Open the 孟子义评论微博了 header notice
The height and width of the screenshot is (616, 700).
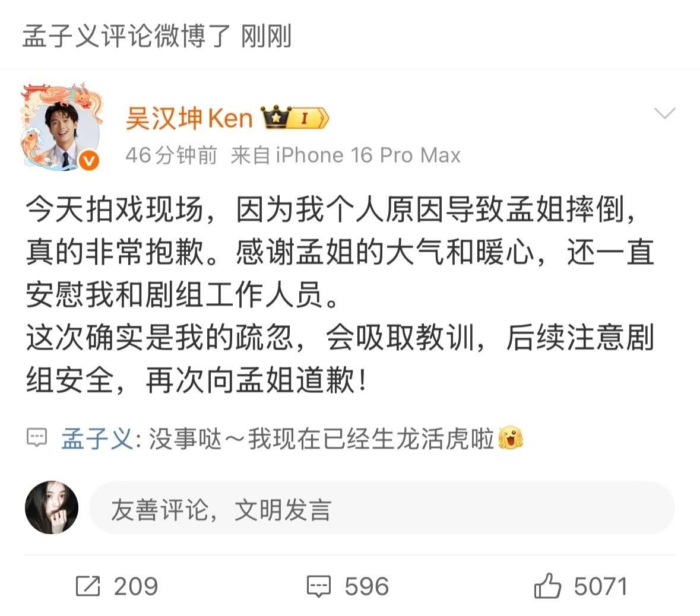[x=126, y=36]
